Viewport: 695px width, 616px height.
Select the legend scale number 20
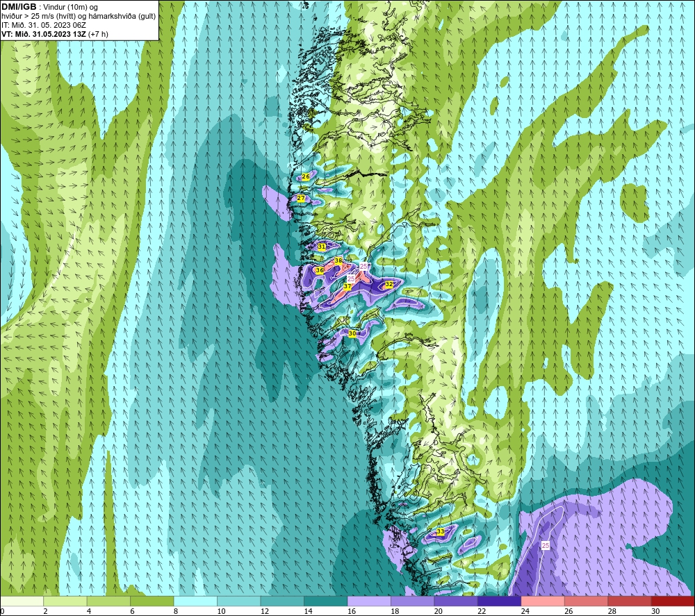tap(439, 611)
